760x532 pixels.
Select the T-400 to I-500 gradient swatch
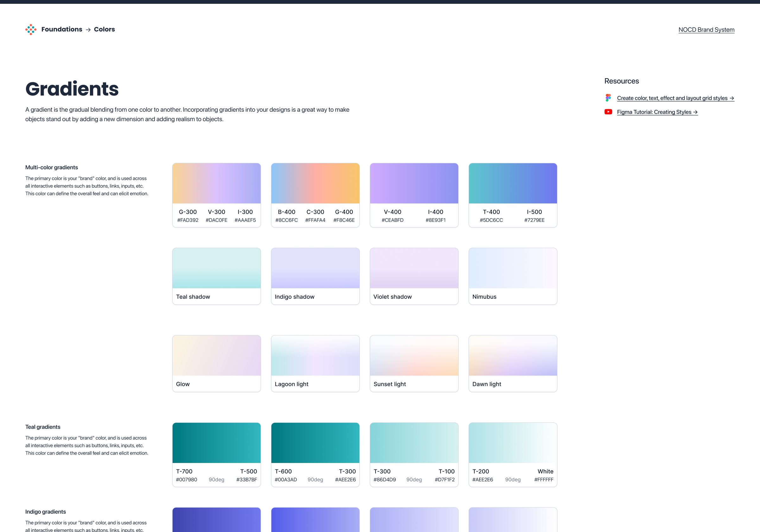coord(513,183)
